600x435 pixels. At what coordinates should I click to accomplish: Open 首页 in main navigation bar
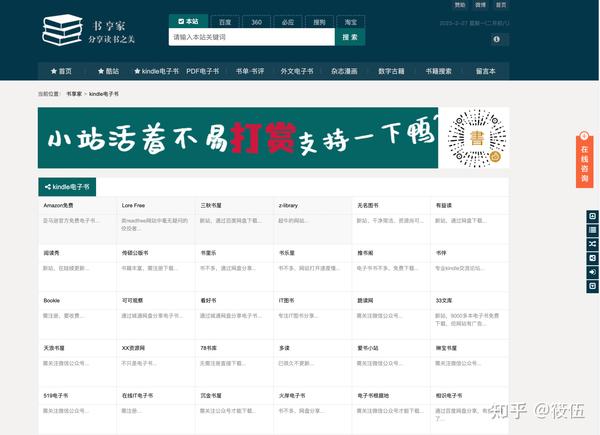(x=61, y=71)
